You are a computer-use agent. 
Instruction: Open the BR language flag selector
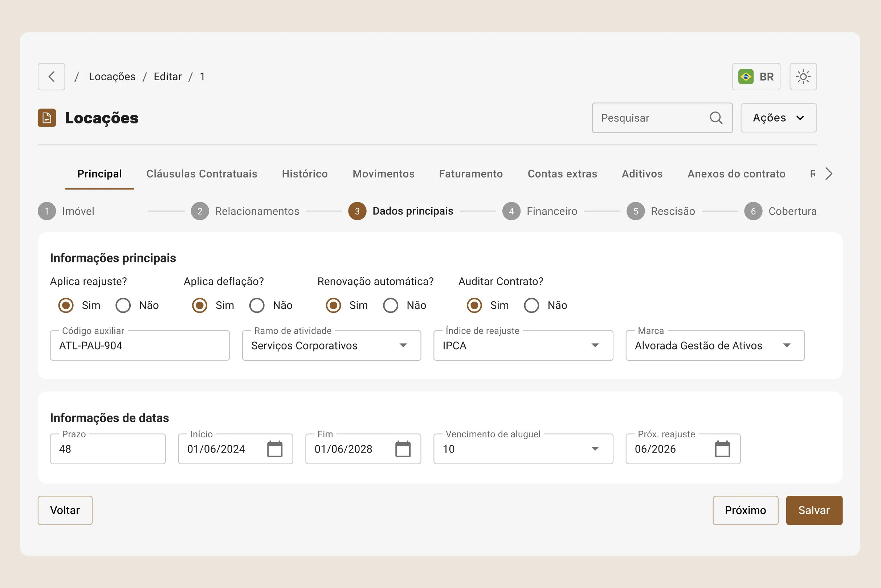pos(756,77)
